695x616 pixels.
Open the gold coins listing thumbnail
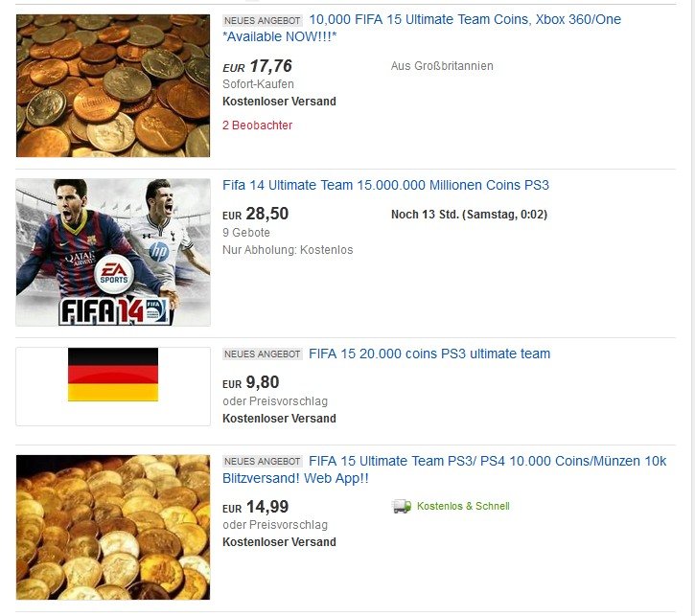click(113, 527)
